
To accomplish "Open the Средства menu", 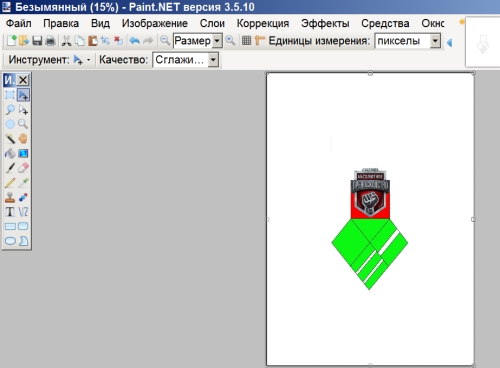I will click(385, 23).
